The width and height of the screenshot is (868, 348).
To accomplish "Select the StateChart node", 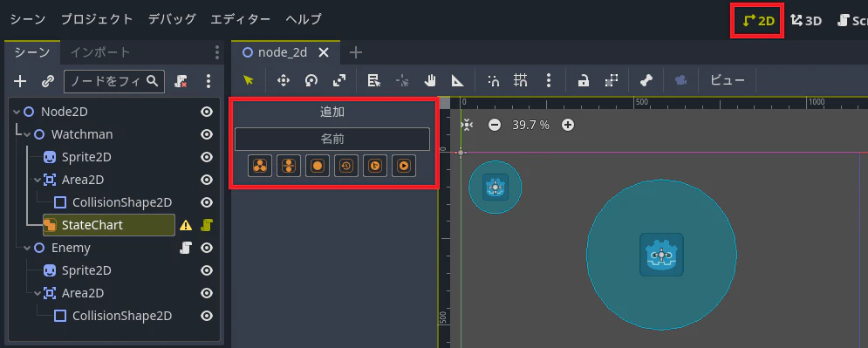I will click(109, 225).
